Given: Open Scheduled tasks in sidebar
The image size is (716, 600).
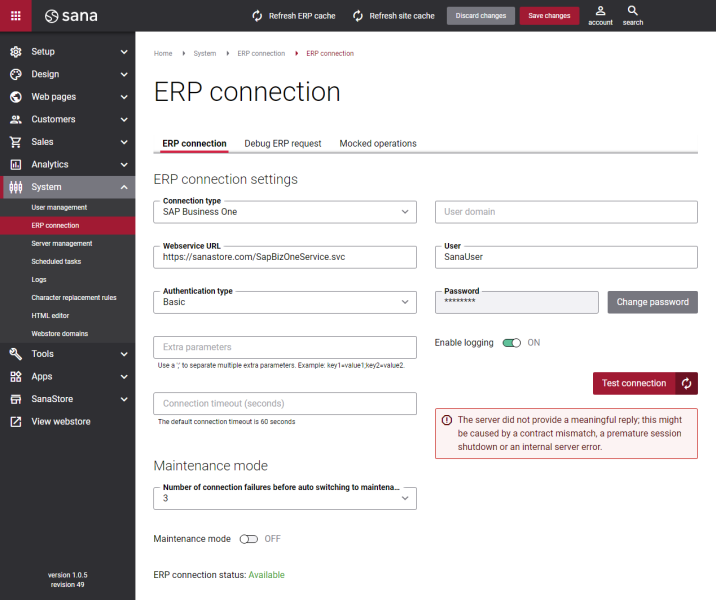Looking at the screenshot, I should tap(56, 262).
